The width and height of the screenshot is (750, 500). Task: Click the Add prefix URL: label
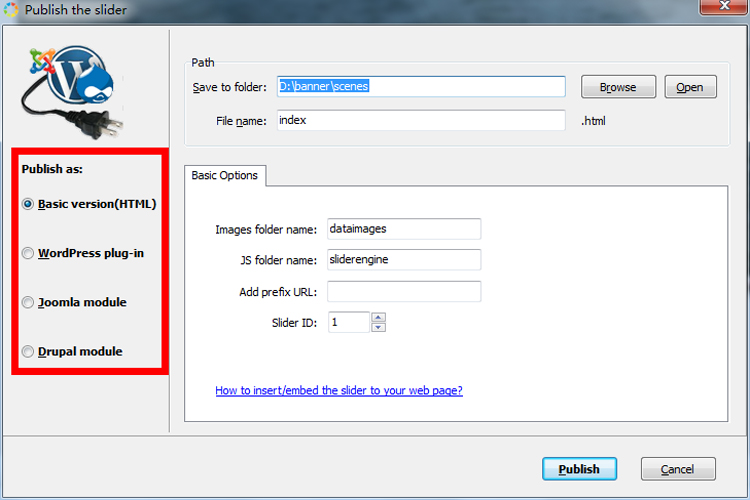278,292
